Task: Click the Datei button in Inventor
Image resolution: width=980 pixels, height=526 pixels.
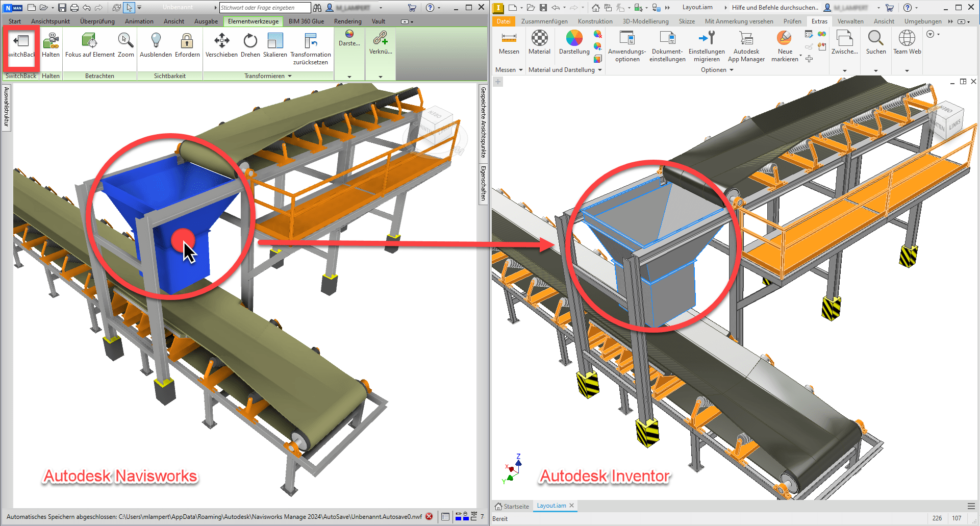Action: coord(503,21)
